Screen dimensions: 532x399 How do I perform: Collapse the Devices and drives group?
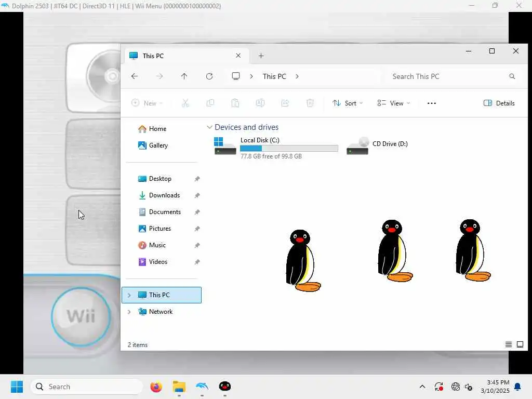click(x=209, y=127)
